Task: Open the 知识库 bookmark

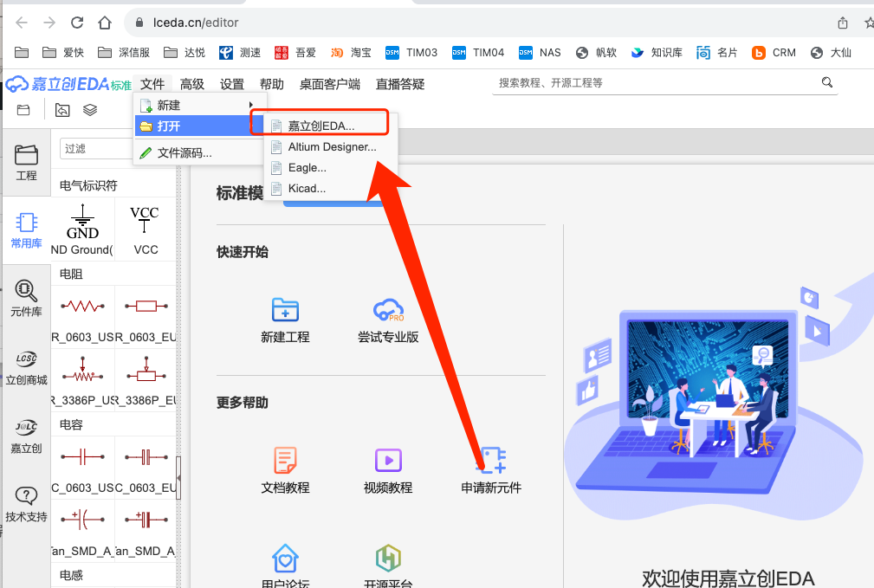Action: pos(657,52)
